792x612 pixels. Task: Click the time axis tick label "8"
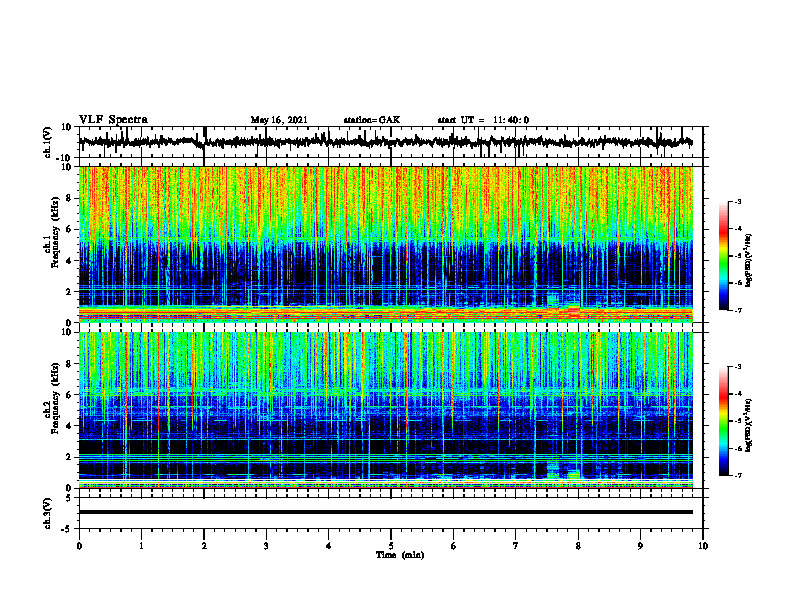tap(578, 546)
